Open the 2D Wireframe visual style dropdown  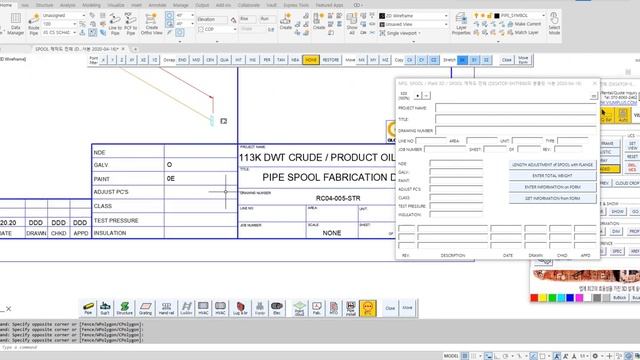tap(413, 16)
